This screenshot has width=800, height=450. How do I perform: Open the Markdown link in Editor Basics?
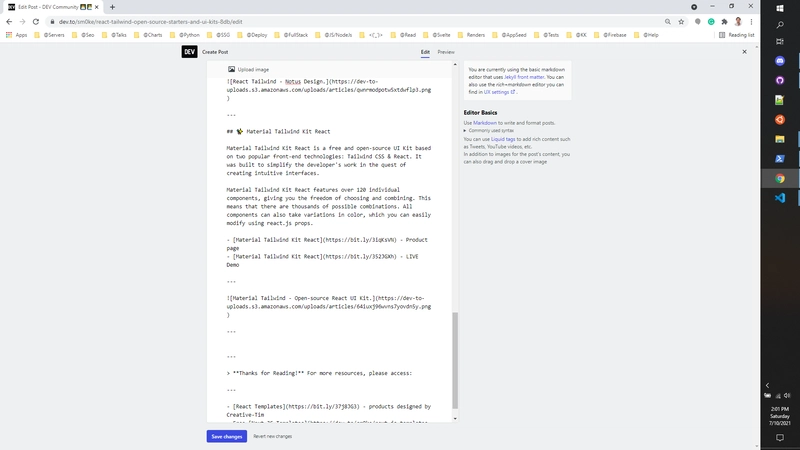tap(485, 123)
